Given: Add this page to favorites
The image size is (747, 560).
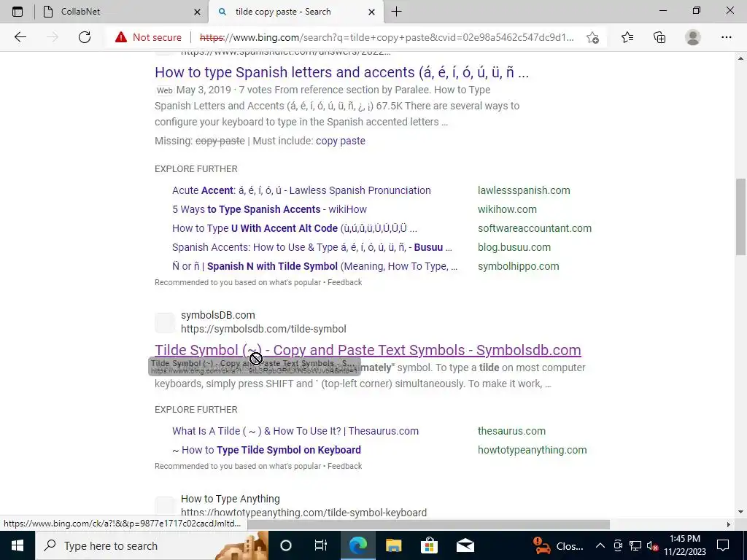Looking at the screenshot, I should 592,37.
